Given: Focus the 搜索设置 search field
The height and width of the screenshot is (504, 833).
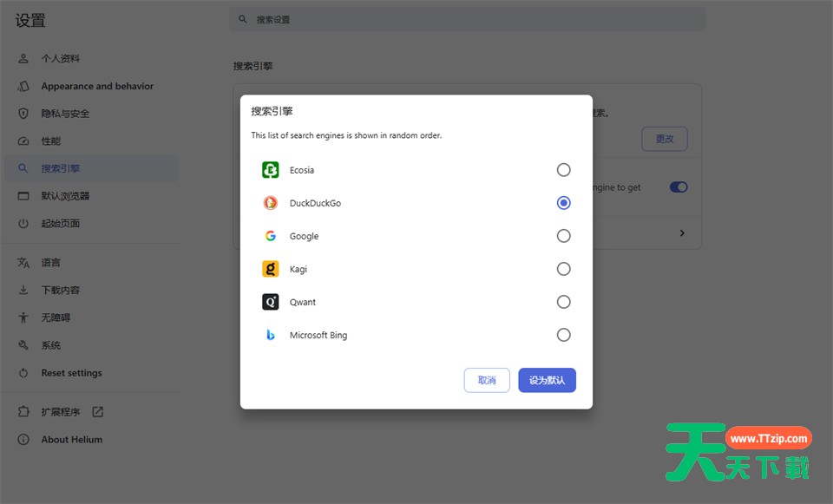Looking at the screenshot, I should coord(468,19).
